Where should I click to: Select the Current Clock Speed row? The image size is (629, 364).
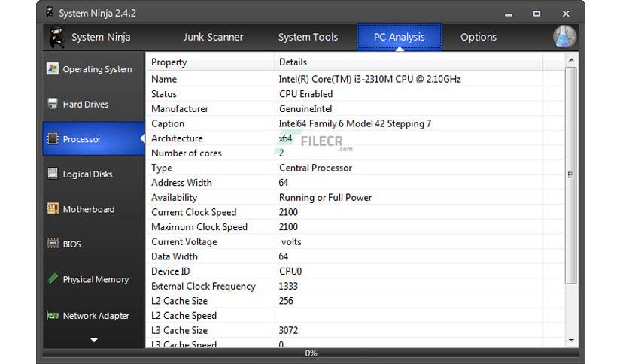pos(355,212)
